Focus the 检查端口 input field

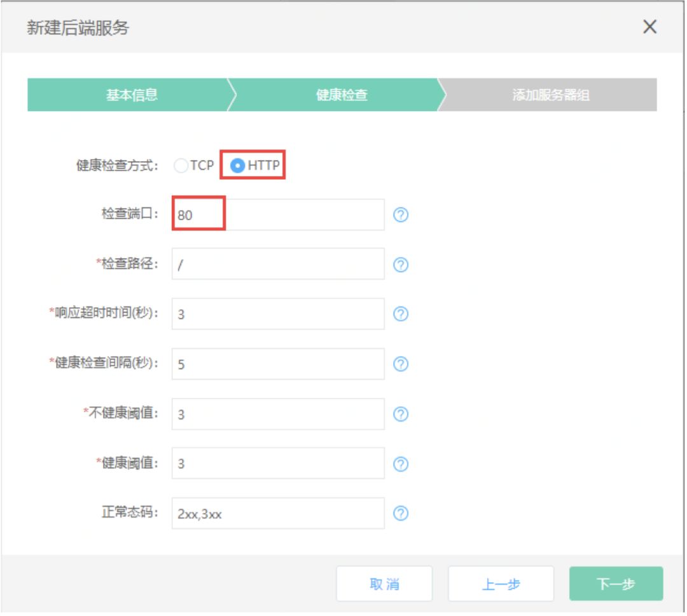278,214
